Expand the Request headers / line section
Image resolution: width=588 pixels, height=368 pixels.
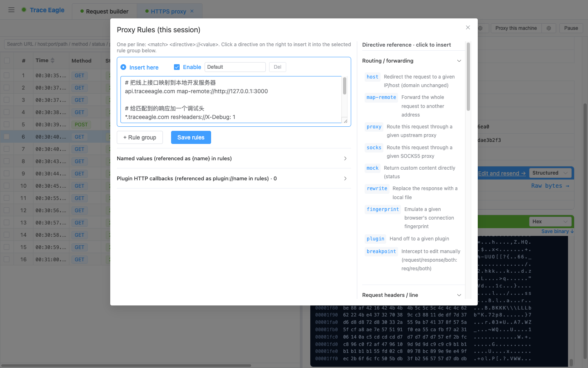(412, 295)
